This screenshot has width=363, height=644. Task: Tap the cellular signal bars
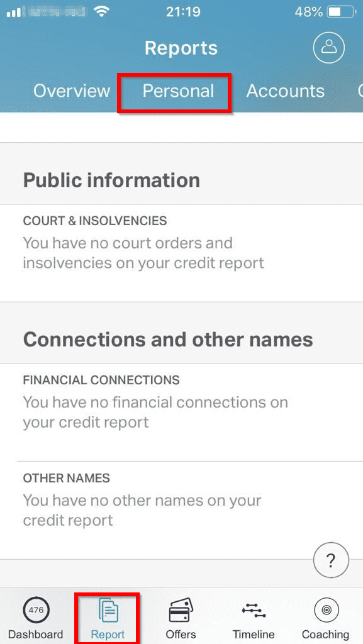click(14, 13)
